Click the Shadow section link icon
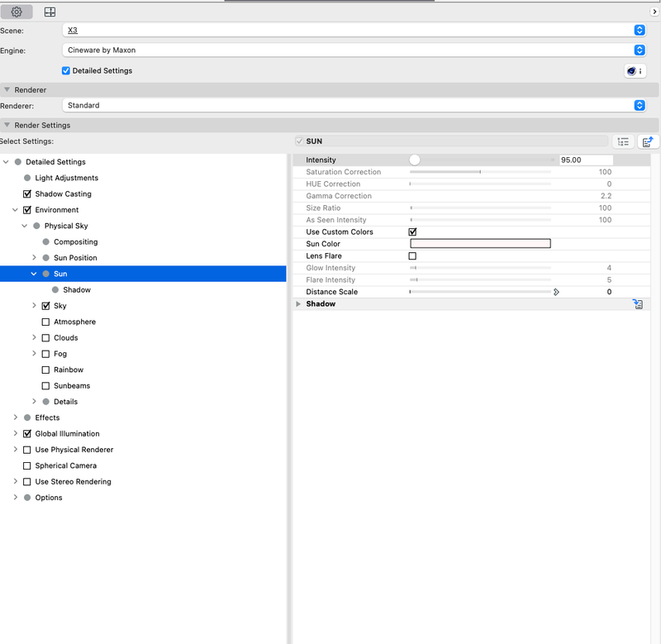 (638, 303)
